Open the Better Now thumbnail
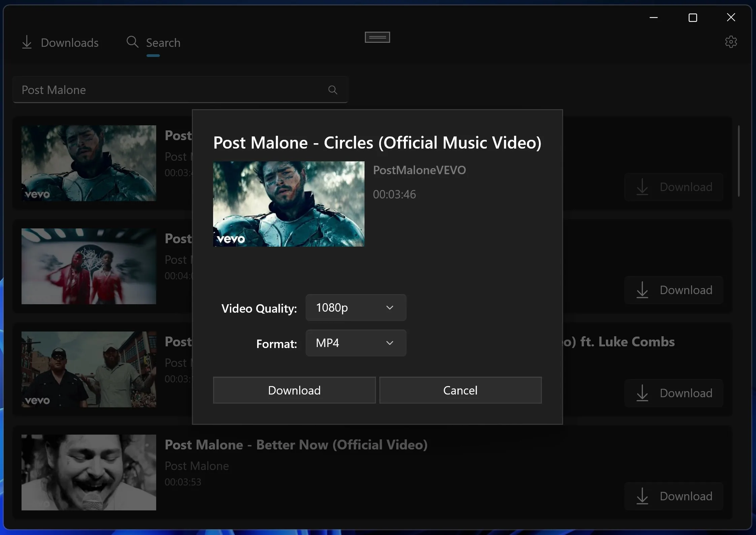This screenshot has width=756, height=535. pyautogui.click(x=89, y=472)
